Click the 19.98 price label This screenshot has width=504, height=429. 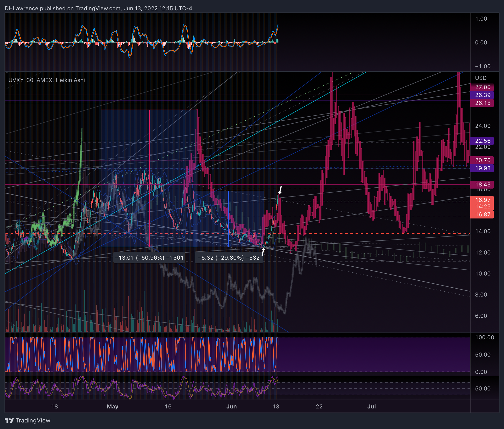point(482,168)
